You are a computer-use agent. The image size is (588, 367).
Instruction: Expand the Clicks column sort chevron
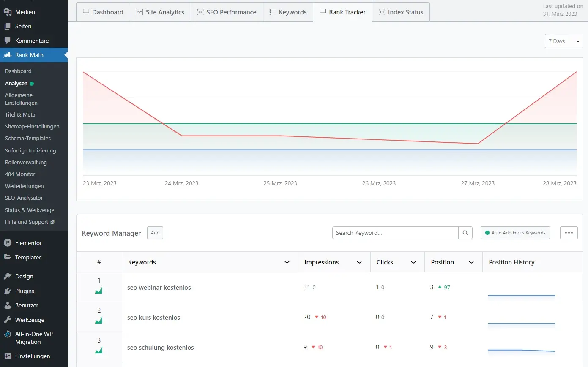(413, 262)
